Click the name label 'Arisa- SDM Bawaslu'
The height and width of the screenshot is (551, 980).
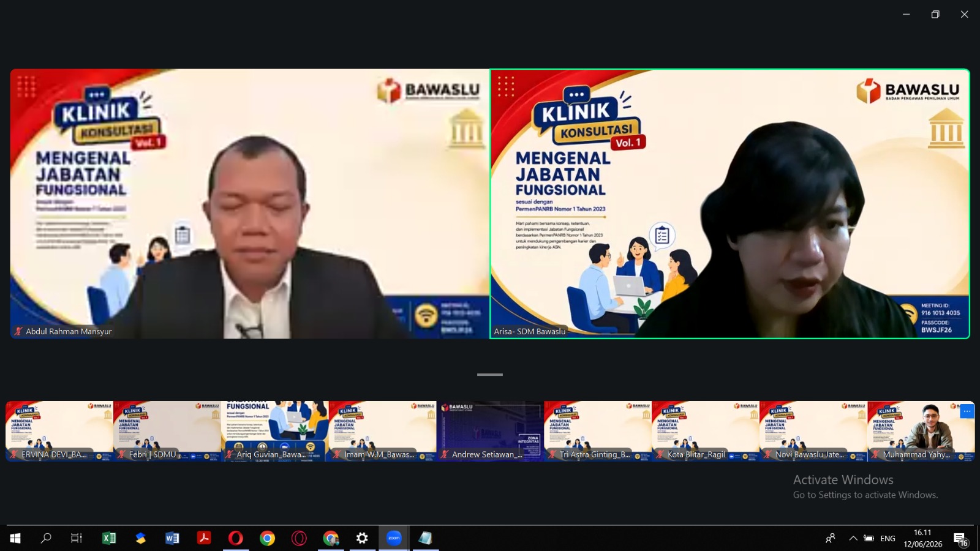pos(530,331)
